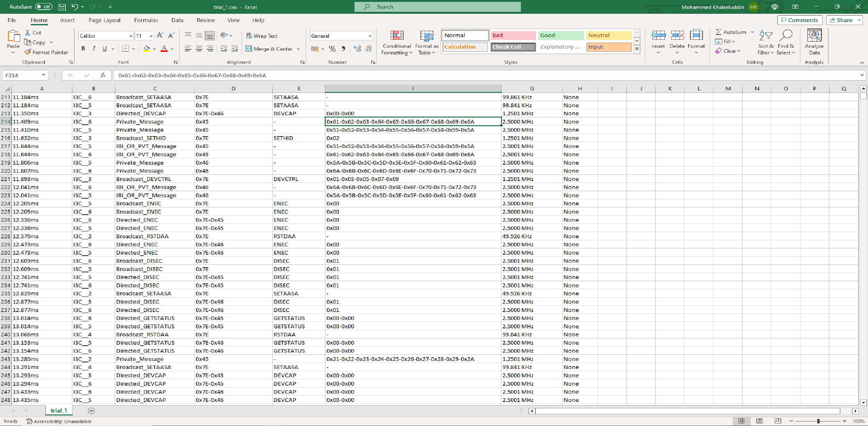Open the Font size dropdown
Screen dimensions: 868x426
[151, 36]
